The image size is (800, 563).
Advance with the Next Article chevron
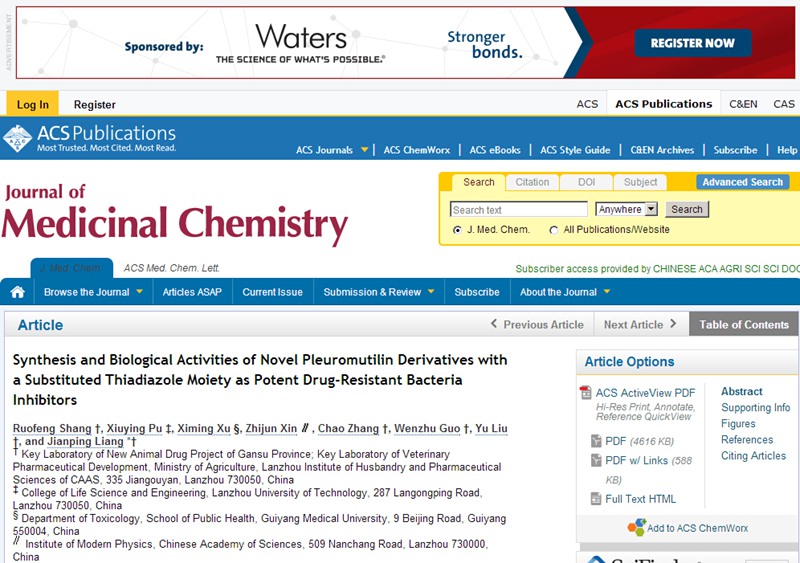[x=673, y=324]
